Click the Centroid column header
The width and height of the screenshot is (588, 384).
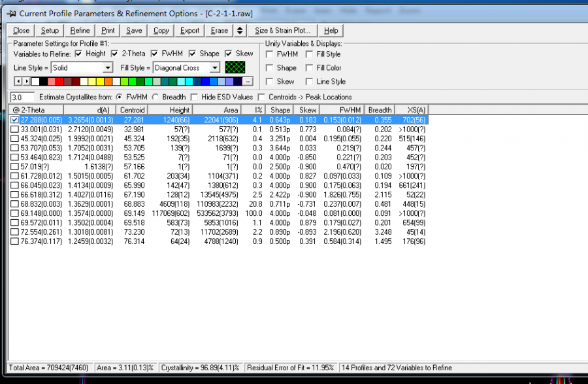132,110
